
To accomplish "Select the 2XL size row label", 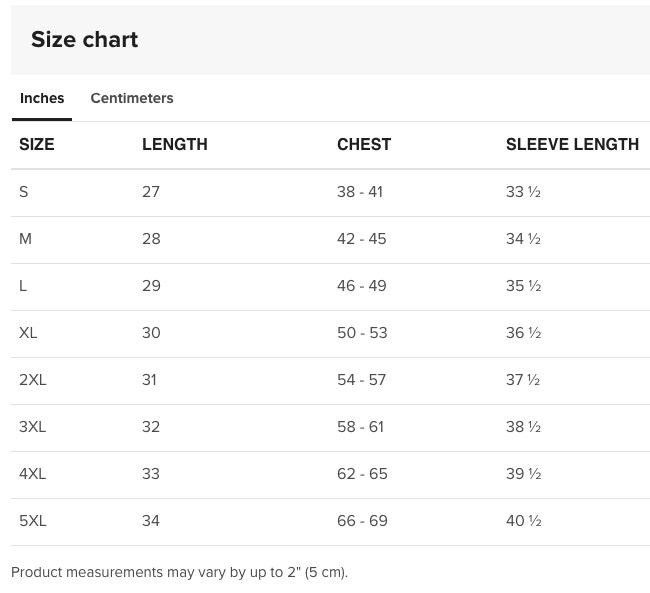I will (33, 380).
